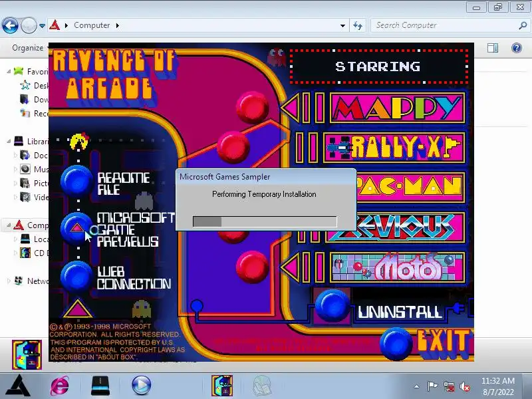
Task: Click the faded taskbar icon
Action: pyautogui.click(x=262, y=386)
